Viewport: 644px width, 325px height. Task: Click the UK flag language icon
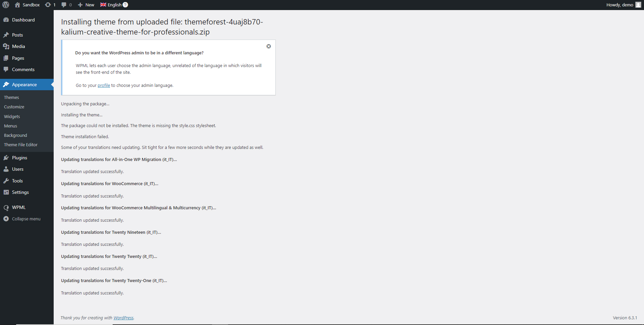[x=103, y=5]
